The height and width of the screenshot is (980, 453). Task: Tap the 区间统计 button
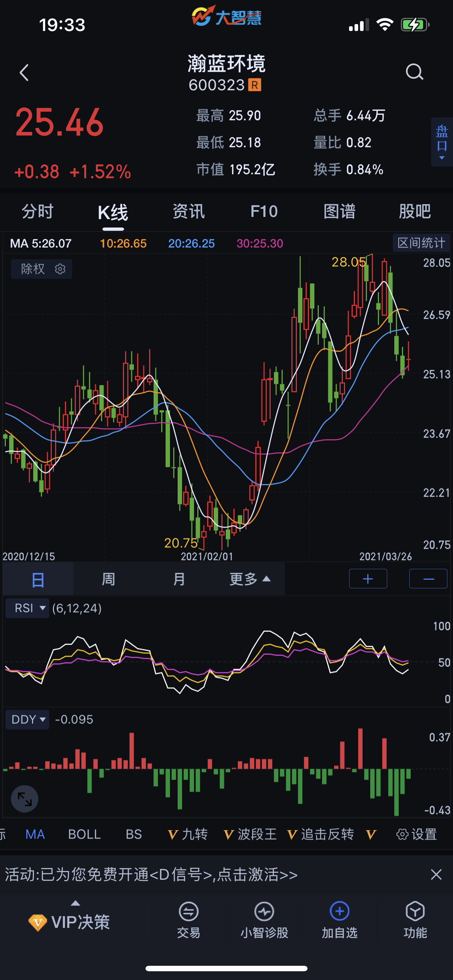point(421,243)
